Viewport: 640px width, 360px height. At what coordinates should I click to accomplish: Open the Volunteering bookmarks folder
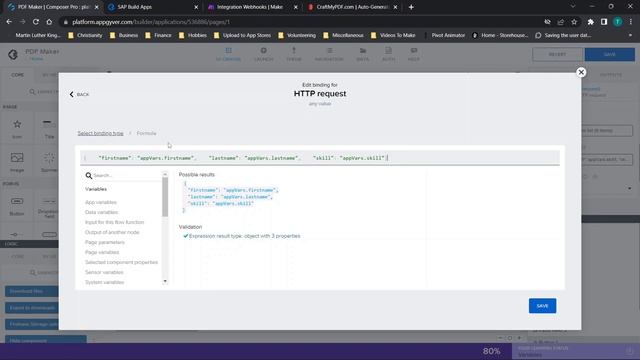tap(297, 36)
